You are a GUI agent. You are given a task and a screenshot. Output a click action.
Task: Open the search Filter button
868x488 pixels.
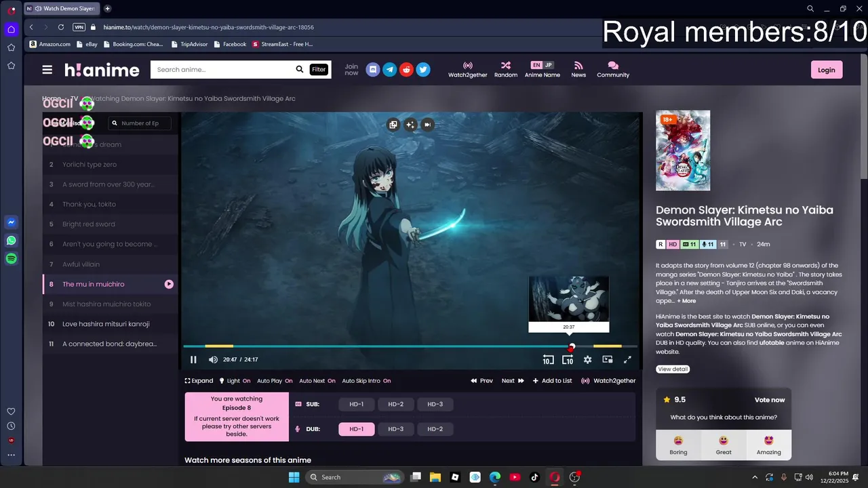point(319,69)
